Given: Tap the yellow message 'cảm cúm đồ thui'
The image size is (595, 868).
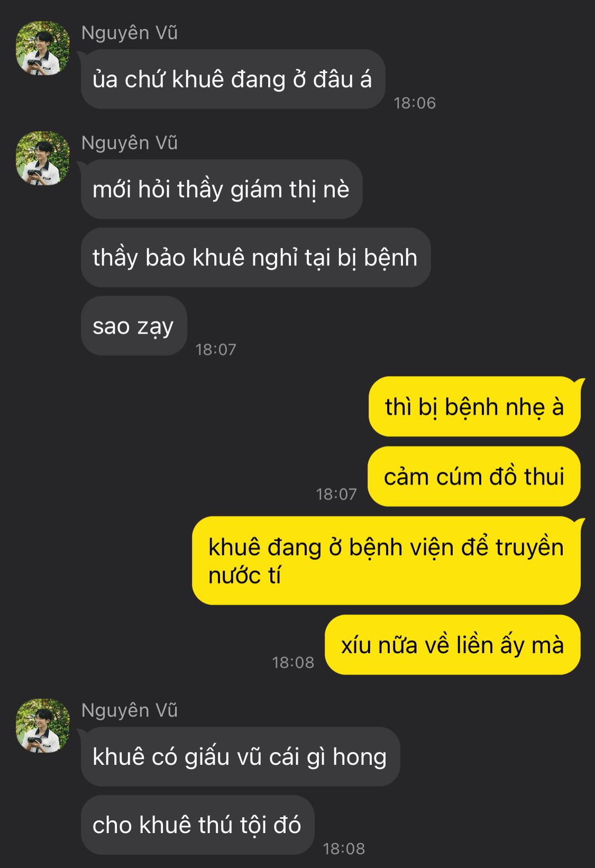Looking at the screenshot, I should 474,477.
